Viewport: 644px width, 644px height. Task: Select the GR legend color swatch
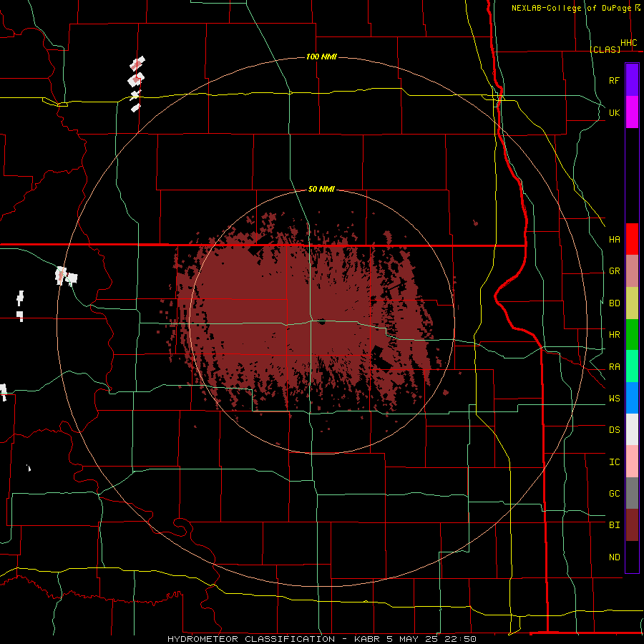pos(632,271)
